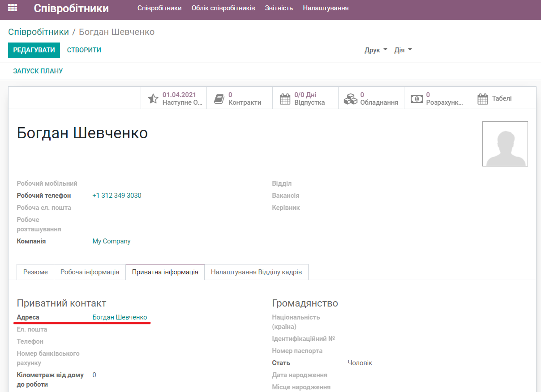Expand the Облік співробітників menu
Image resolution: width=541 pixels, height=392 pixels.
[223, 8]
